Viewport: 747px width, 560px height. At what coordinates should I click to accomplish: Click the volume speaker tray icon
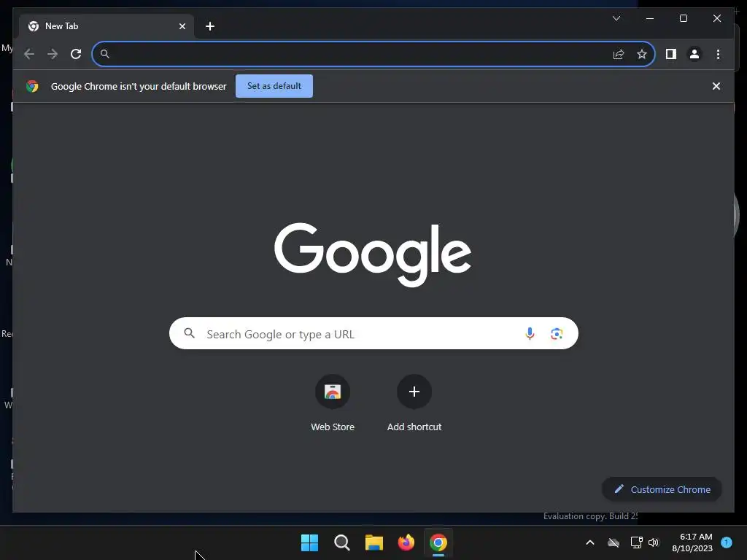click(x=654, y=542)
